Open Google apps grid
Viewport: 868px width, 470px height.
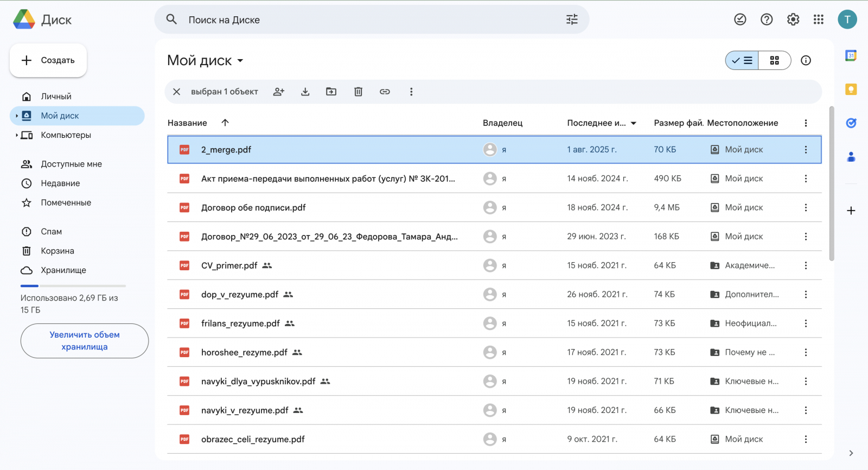[819, 20]
